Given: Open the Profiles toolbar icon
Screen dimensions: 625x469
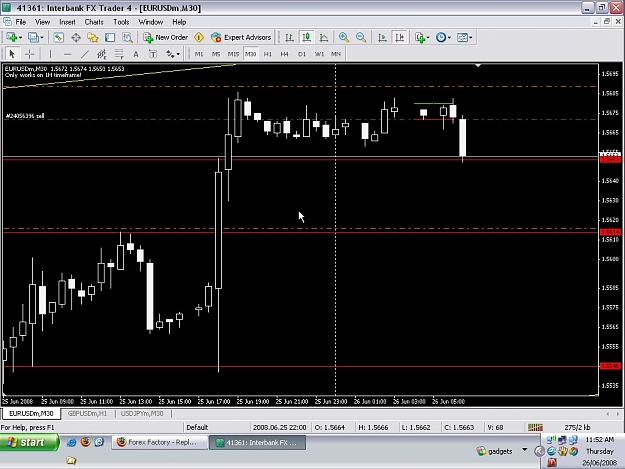Looking at the screenshot, I should click(33, 37).
